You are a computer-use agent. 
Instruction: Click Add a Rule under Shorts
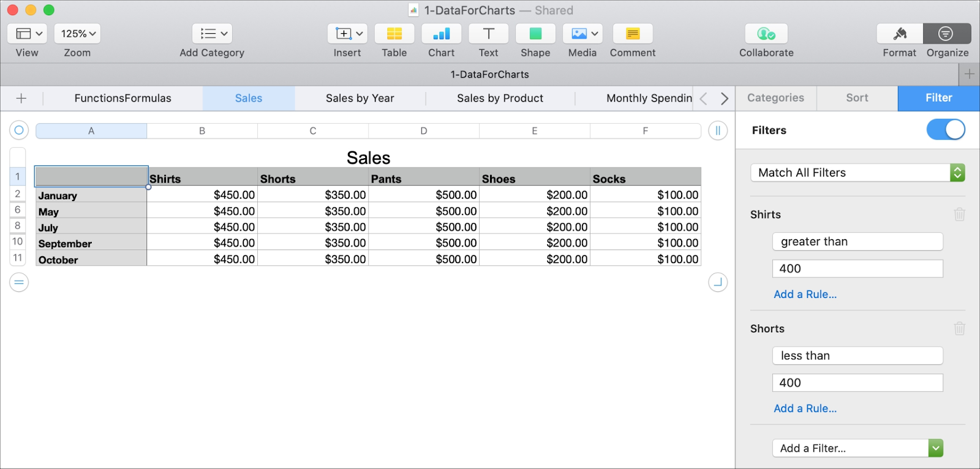point(805,408)
